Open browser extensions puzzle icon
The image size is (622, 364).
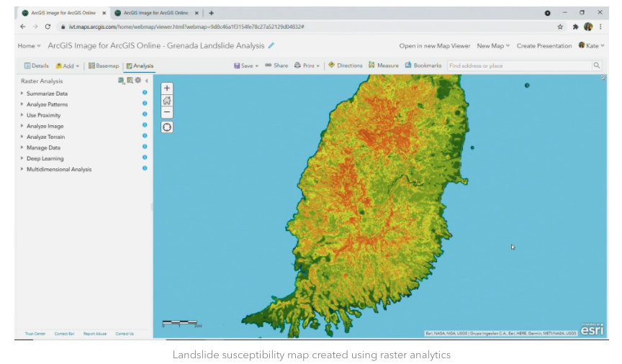(575, 27)
